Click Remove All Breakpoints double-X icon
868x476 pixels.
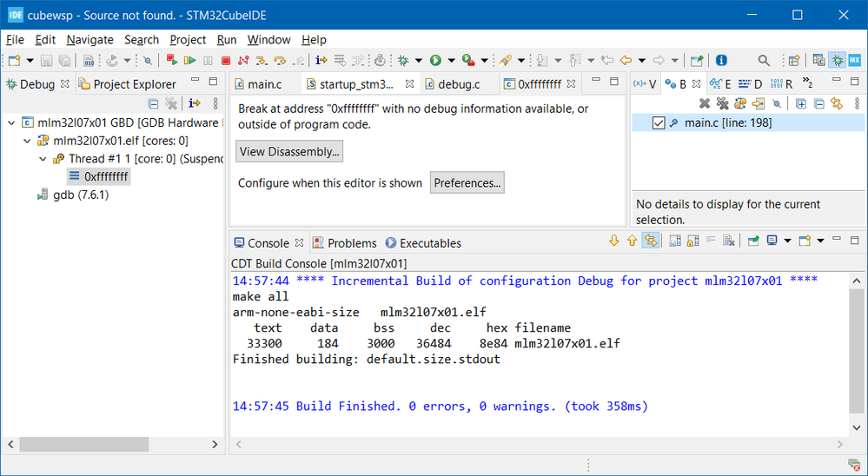tap(722, 103)
